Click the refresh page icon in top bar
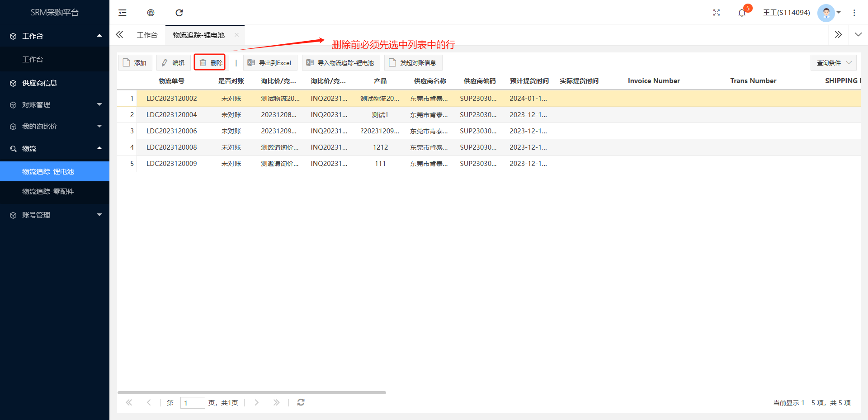 click(179, 13)
